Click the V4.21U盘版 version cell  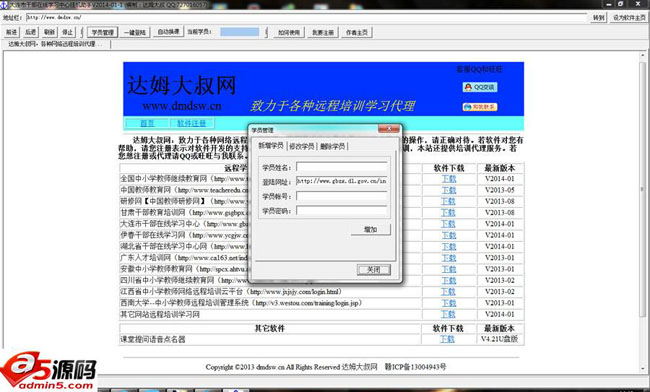(x=500, y=339)
